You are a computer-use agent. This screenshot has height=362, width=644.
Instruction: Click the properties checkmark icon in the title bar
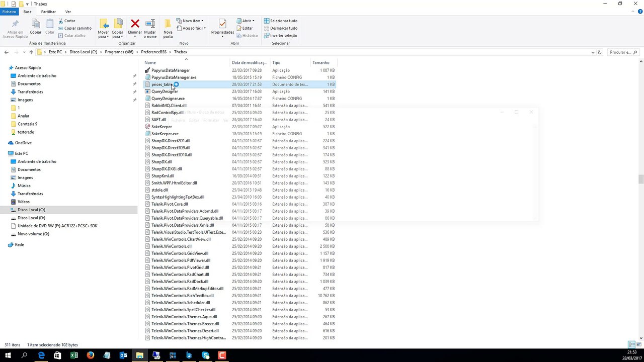pyautogui.click(x=14, y=4)
